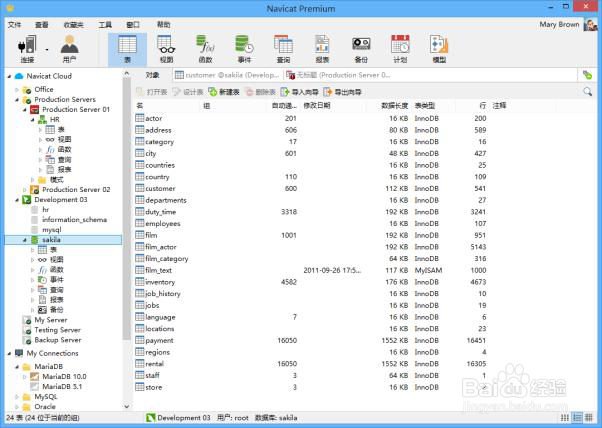
Task: Click Mary Brown's avatar picture
Action: [590, 24]
